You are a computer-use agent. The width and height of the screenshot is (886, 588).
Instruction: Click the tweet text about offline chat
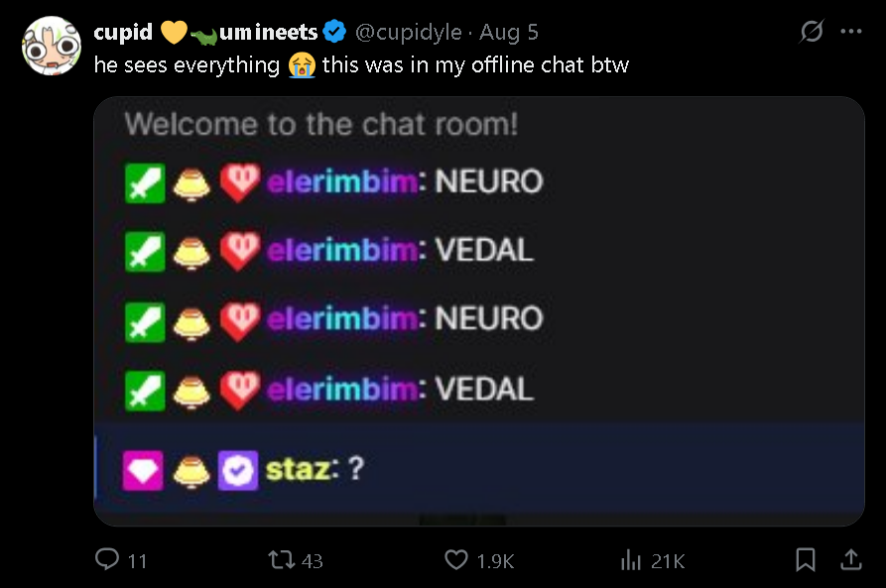point(361,65)
